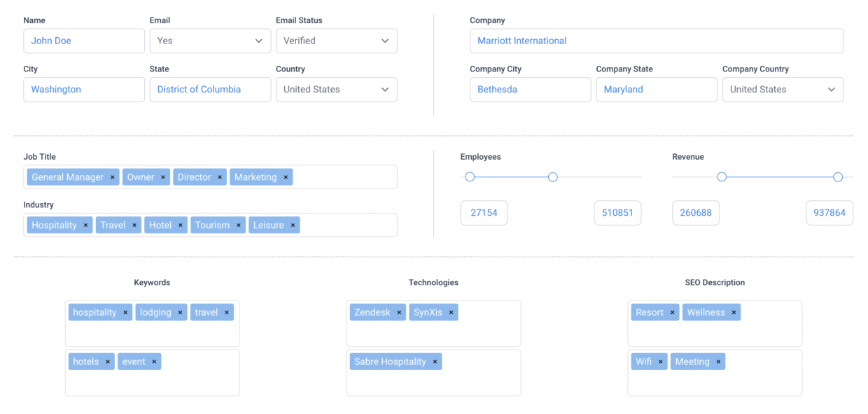Delete the Hospitality industry tag
Image resolution: width=868 pixels, height=414 pixels.
coord(85,225)
